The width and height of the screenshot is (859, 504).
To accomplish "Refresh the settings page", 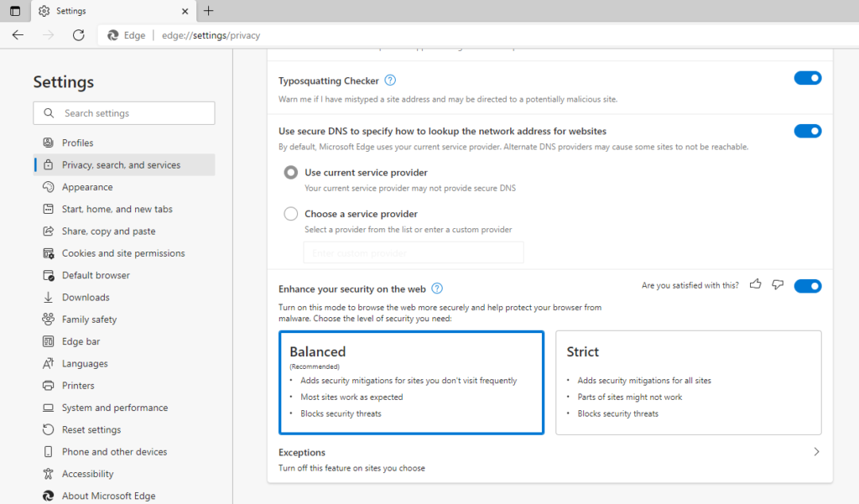I will tap(78, 34).
